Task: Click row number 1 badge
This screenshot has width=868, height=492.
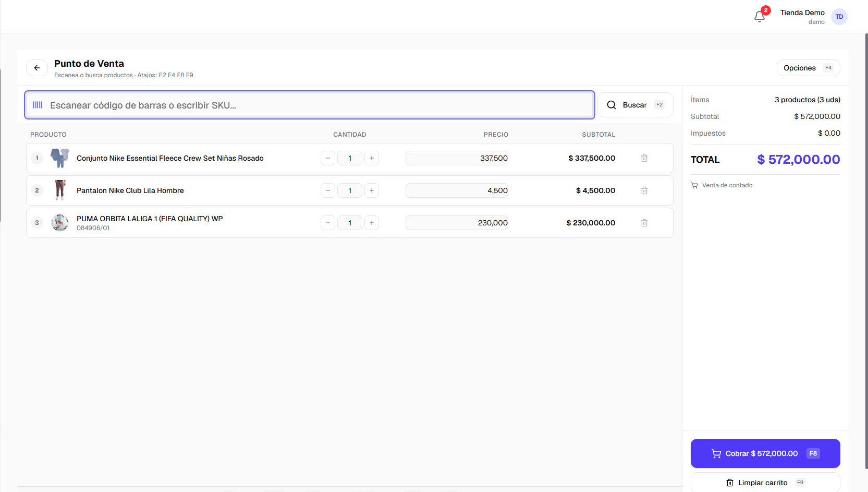Action: tap(37, 158)
